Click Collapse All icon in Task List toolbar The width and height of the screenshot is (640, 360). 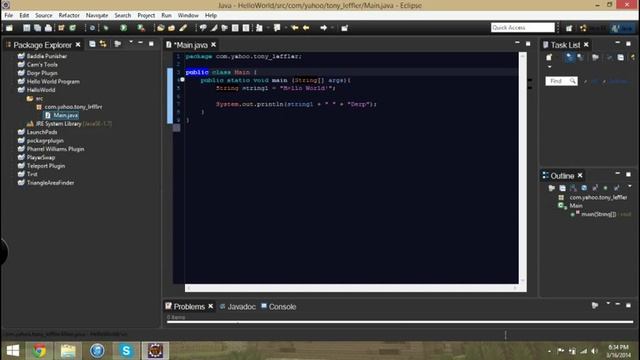click(x=621, y=58)
